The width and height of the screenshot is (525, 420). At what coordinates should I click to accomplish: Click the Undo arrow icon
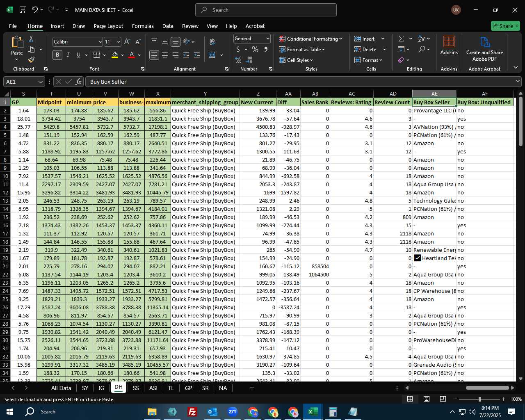coord(35,10)
